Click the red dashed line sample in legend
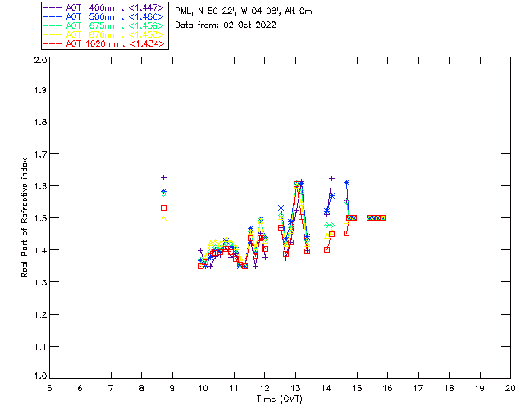Image resolution: width=525 pixels, height=420 pixels. coord(52,43)
